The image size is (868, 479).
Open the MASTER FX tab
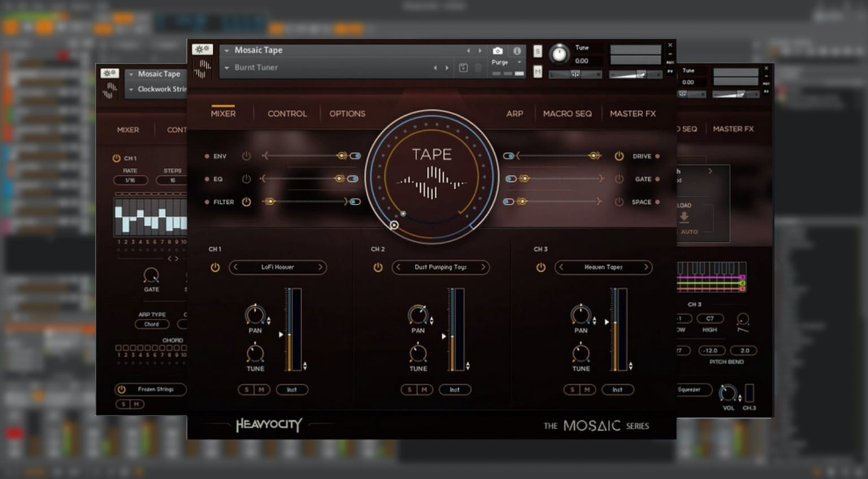coord(632,114)
